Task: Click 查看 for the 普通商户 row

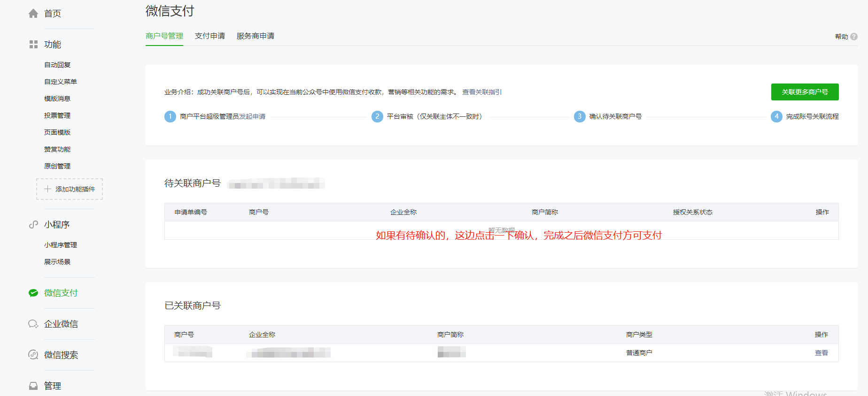Action: 821,353
